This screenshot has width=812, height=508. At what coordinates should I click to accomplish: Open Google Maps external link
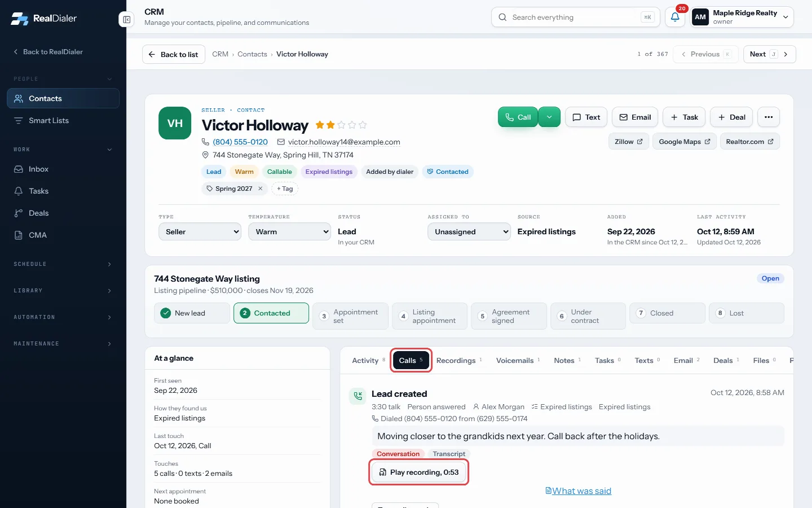pyautogui.click(x=685, y=142)
